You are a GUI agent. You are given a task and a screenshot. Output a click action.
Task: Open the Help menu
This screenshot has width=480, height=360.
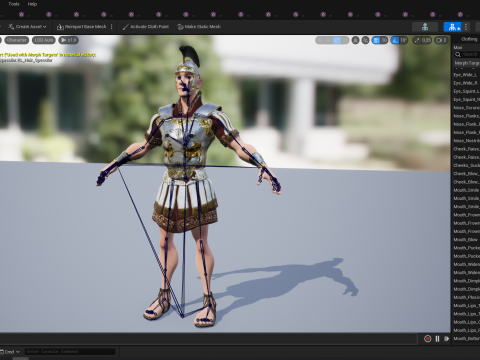[x=32, y=4]
